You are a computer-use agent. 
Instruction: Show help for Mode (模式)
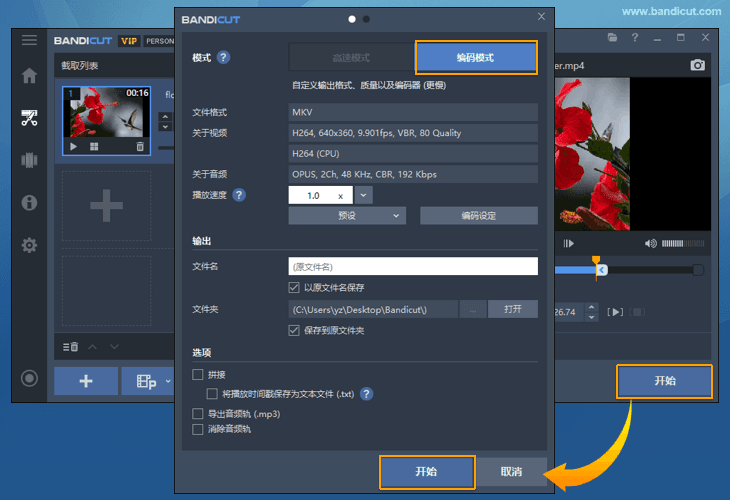(223, 57)
